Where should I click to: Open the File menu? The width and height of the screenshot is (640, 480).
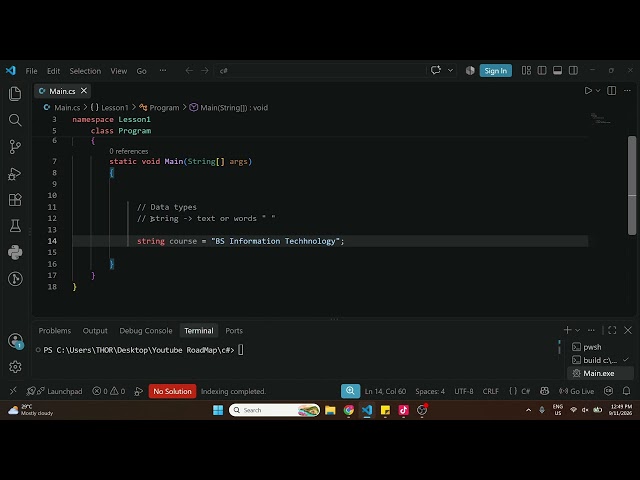[x=31, y=71]
